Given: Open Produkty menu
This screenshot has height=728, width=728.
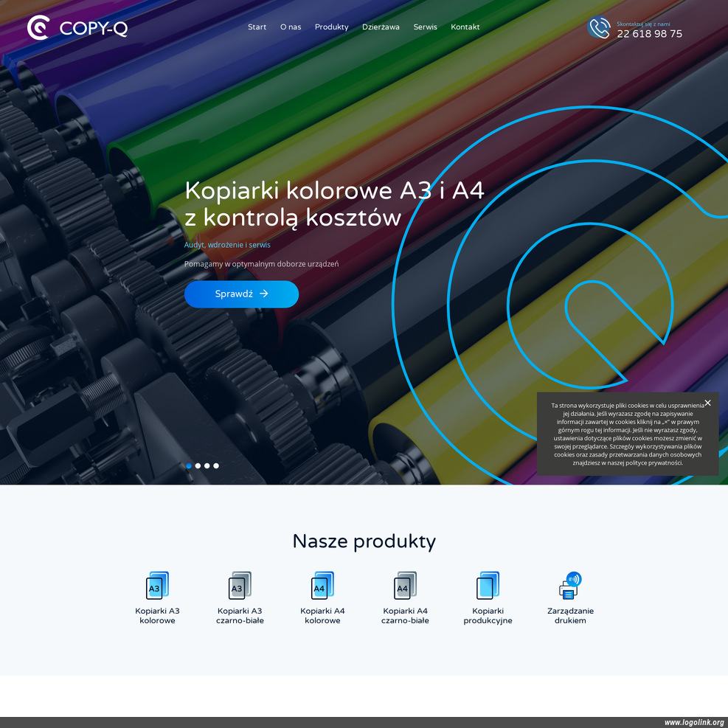Looking at the screenshot, I should coord(331,27).
